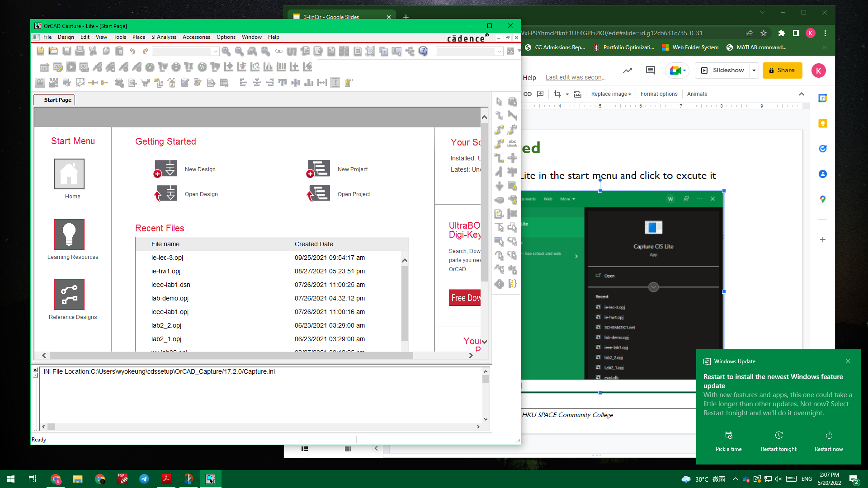Click the New Design link
This screenshot has width=868, height=488.
click(200, 169)
